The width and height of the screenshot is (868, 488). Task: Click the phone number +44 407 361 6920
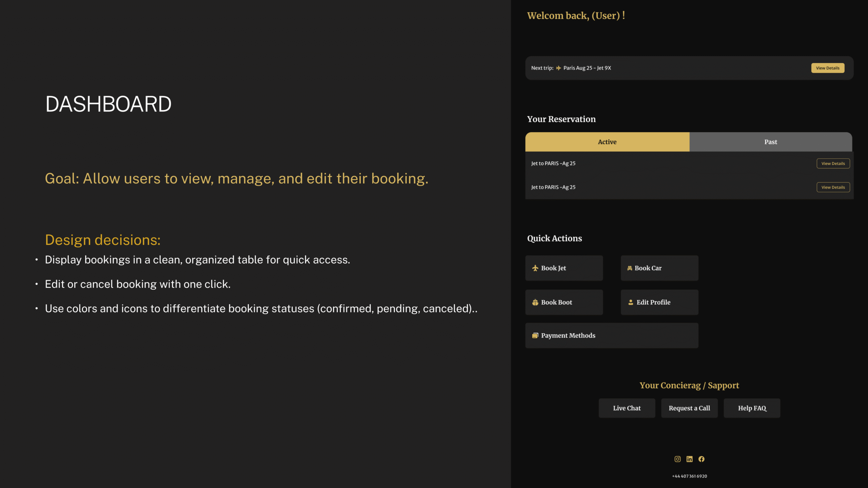click(689, 476)
